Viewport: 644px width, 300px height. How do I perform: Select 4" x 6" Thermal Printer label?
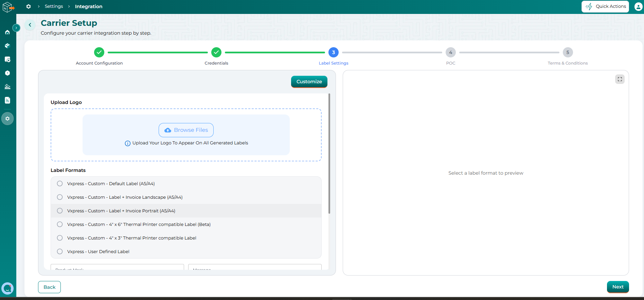pos(186,224)
